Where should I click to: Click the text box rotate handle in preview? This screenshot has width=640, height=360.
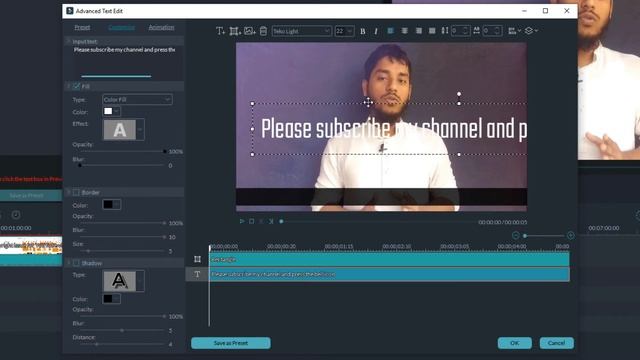[x=459, y=94]
